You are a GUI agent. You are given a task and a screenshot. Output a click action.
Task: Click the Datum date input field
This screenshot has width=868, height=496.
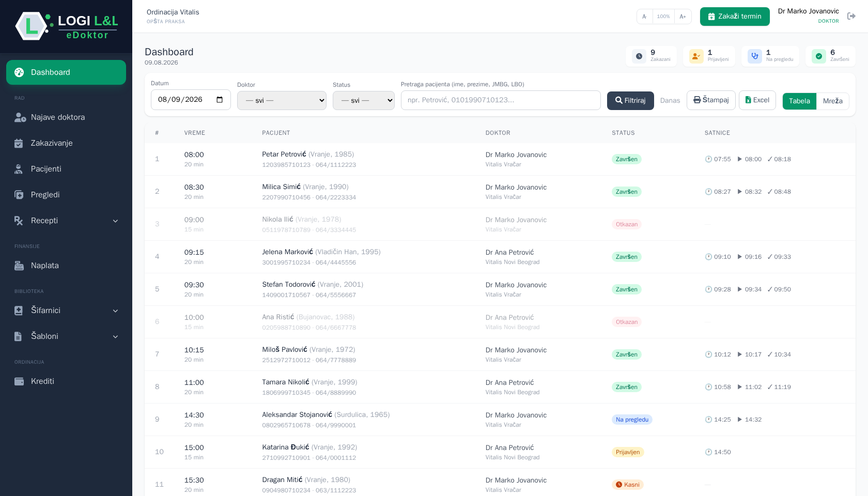[x=191, y=100]
